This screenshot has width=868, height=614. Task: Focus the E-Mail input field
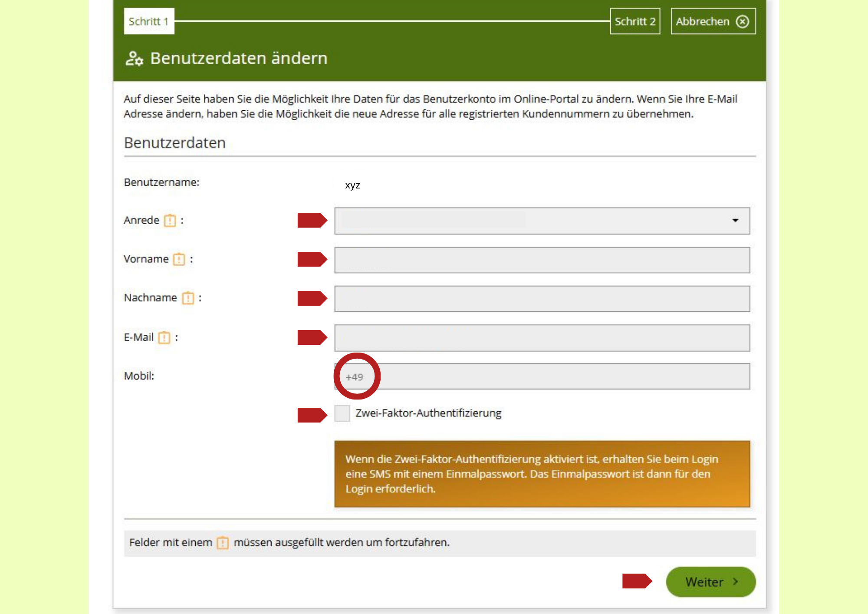(542, 338)
